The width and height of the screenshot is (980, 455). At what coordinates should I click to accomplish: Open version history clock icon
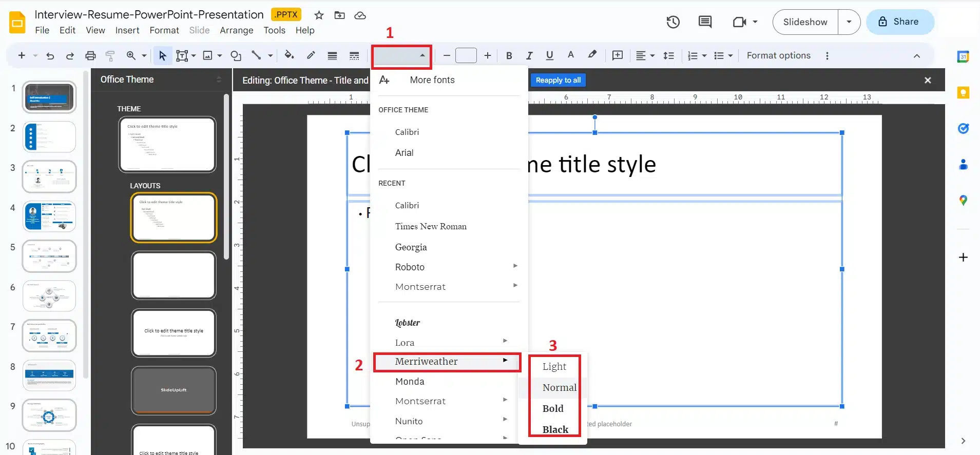coord(673,22)
